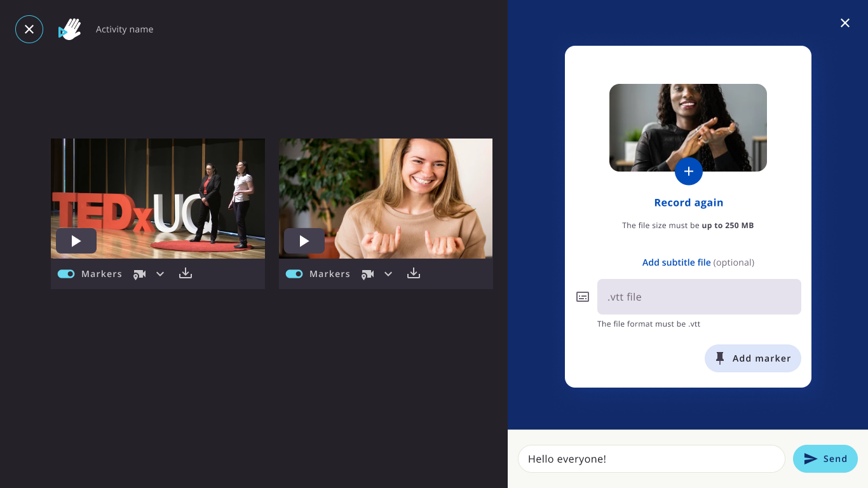Play the TEDx stage video
Viewport: 868px width, 488px height.
click(x=76, y=241)
